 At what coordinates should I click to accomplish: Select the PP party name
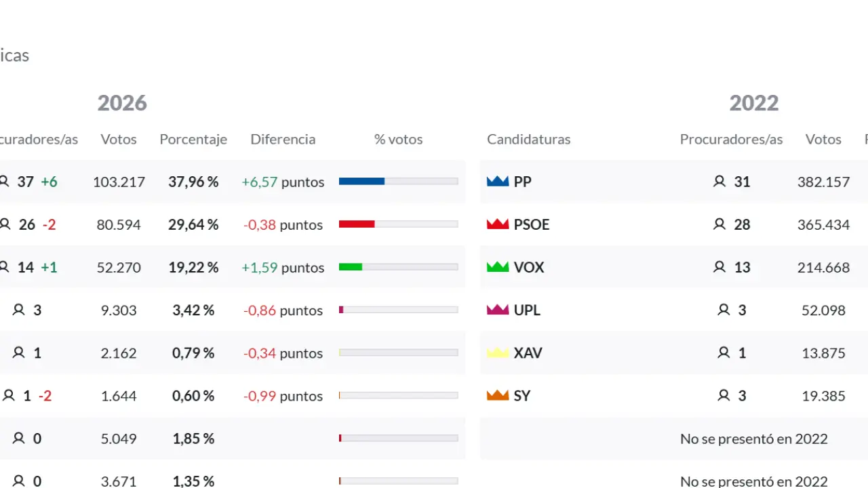(523, 182)
